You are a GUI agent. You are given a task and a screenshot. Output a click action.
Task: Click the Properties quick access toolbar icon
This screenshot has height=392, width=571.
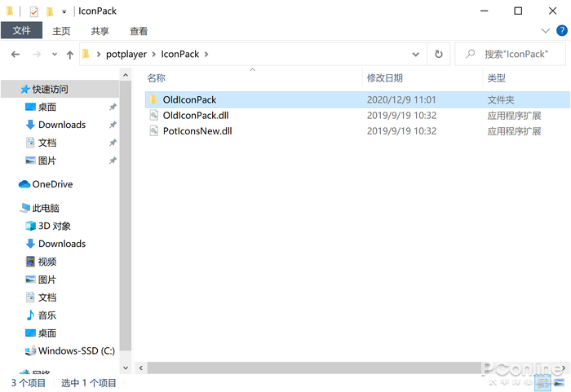click(33, 11)
